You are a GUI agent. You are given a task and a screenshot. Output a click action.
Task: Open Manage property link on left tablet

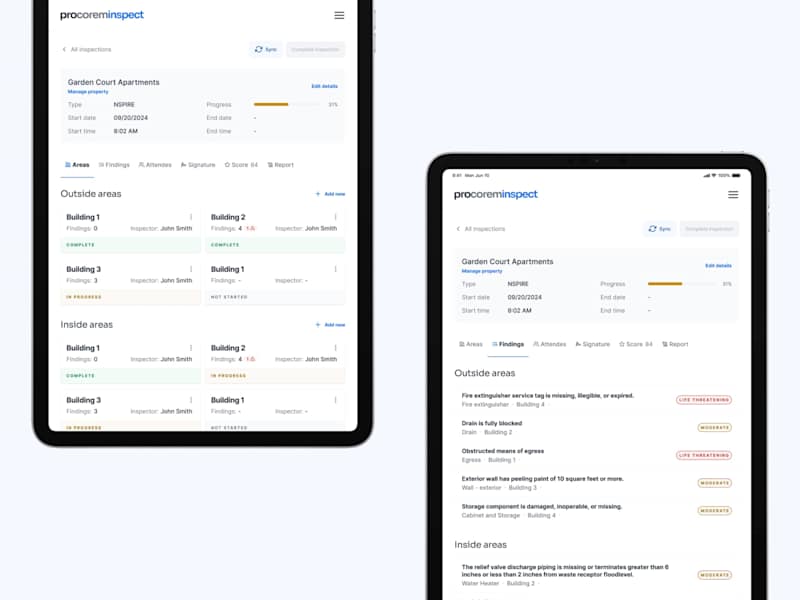88,92
